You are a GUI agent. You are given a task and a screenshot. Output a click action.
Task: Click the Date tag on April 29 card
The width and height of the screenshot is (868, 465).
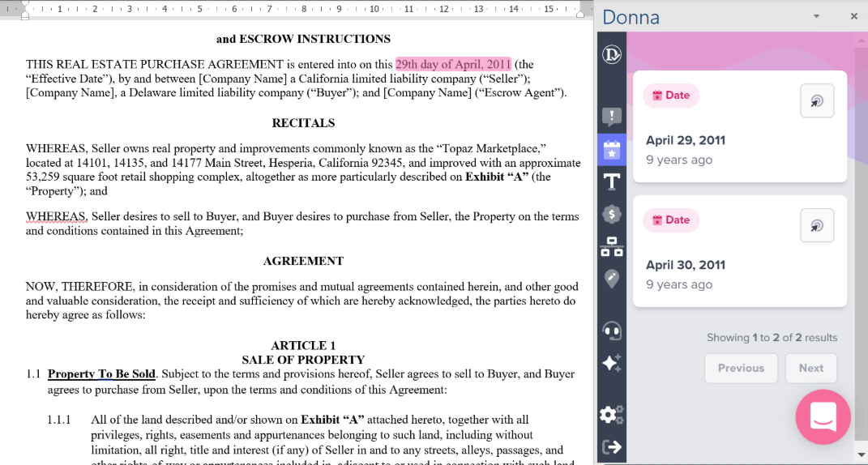click(671, 96)
